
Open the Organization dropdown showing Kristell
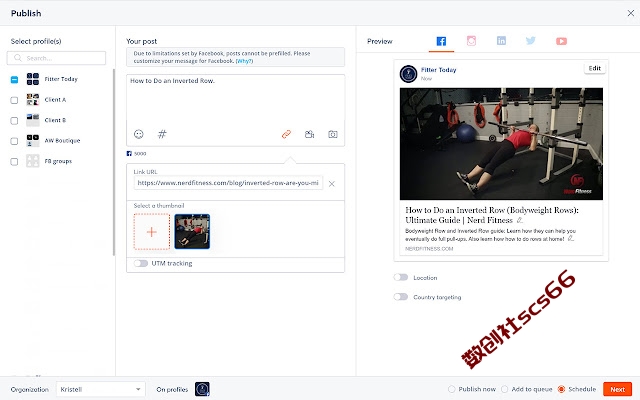tap(100, 389)
